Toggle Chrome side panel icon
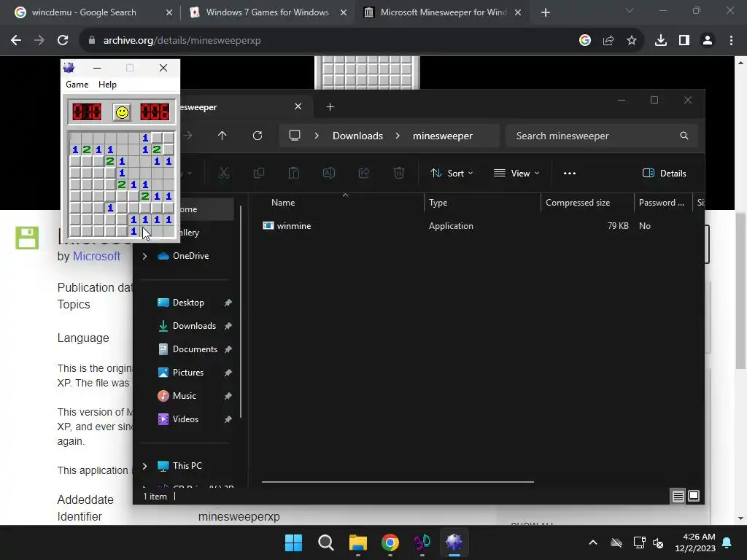747x560 pixels. (x=684, y=41)
